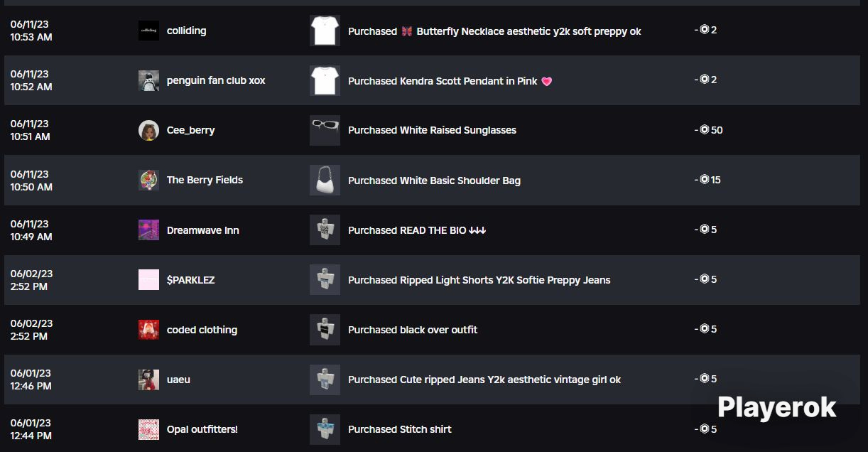This screenshot has height=452, width=868.
Task: View White Basic Shoulder Bag thumbnail
Action: [x=325, y=181]
